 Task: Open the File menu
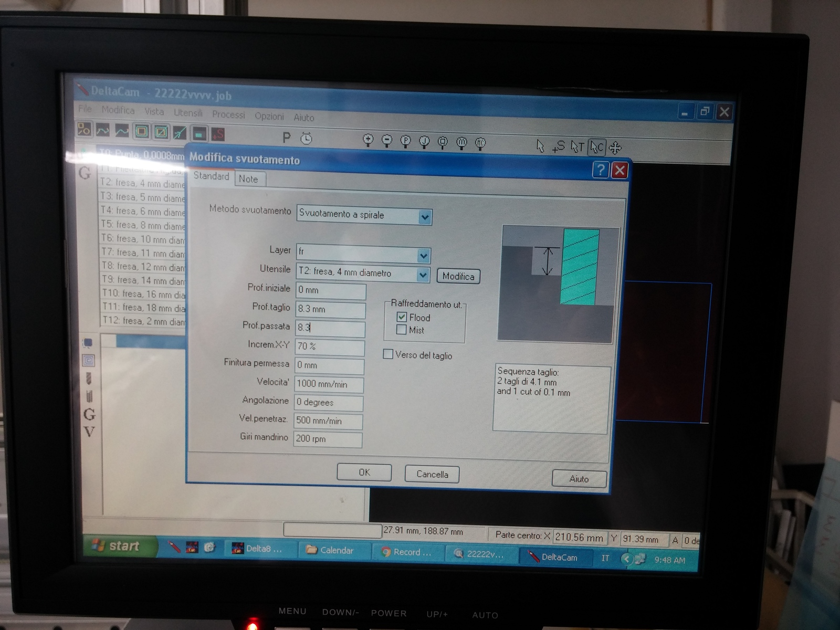(85, 109)
